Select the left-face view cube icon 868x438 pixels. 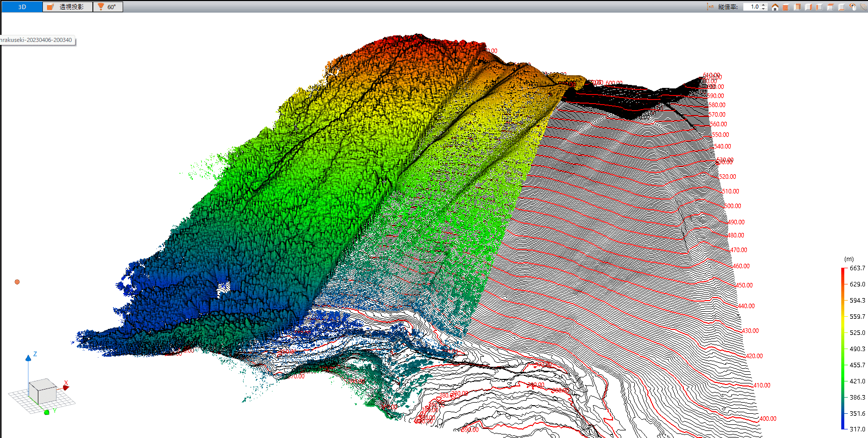coord(820,7)
